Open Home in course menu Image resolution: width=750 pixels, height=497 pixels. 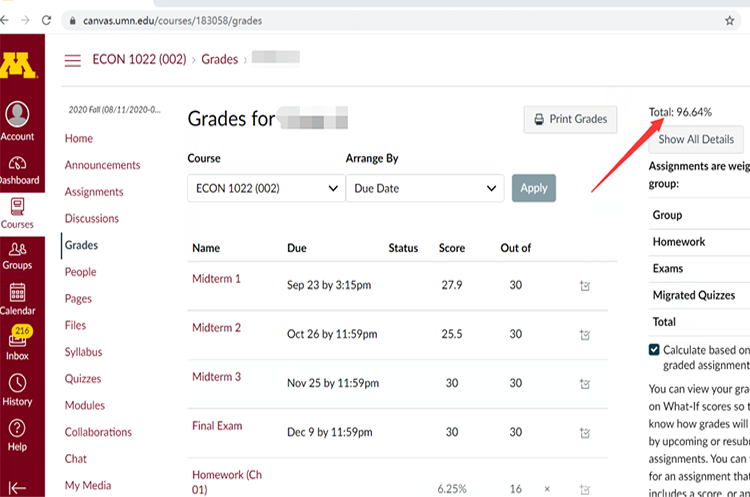[x=79, y=138]
